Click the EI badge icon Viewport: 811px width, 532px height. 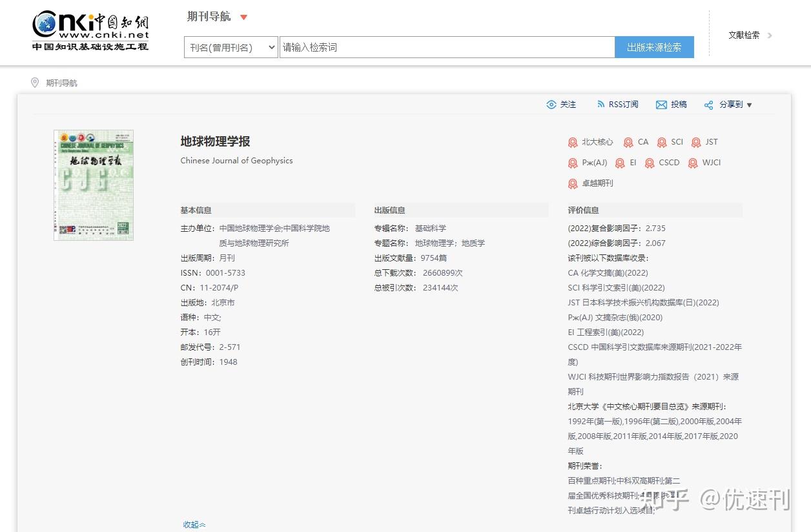[620, 163]
